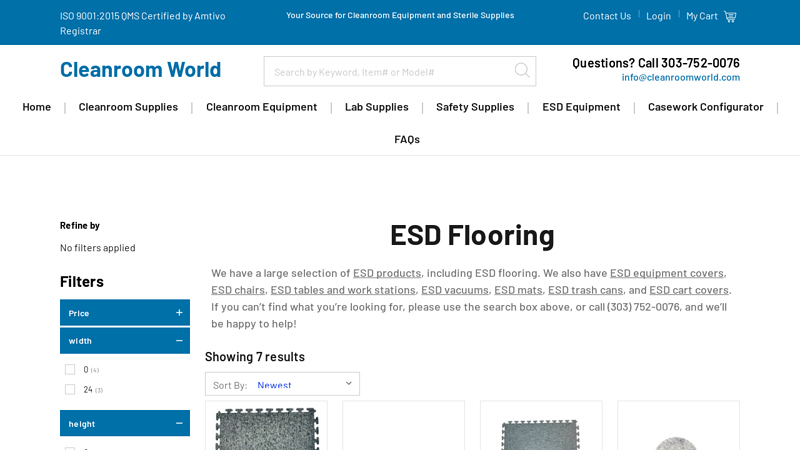The width and height of the screenshot is (800, 450).
Task: Open the ESD Equipment menu
Action: tap(581, 107)
